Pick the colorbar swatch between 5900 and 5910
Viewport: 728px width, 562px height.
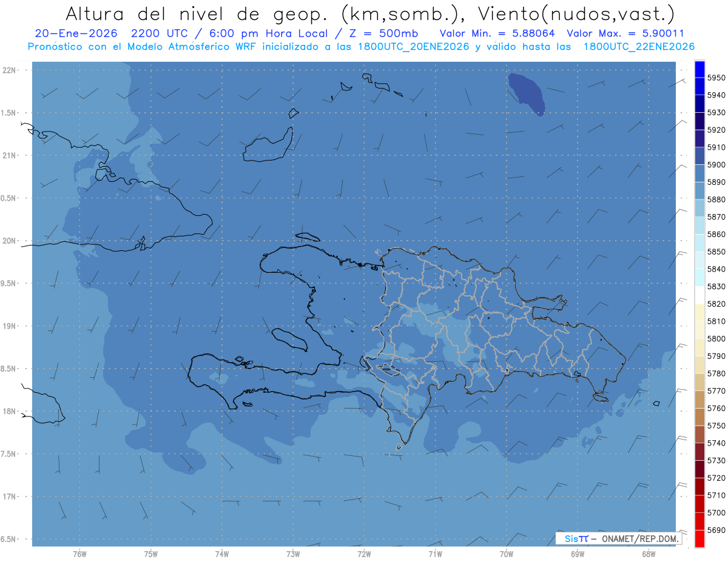(699, 156)
